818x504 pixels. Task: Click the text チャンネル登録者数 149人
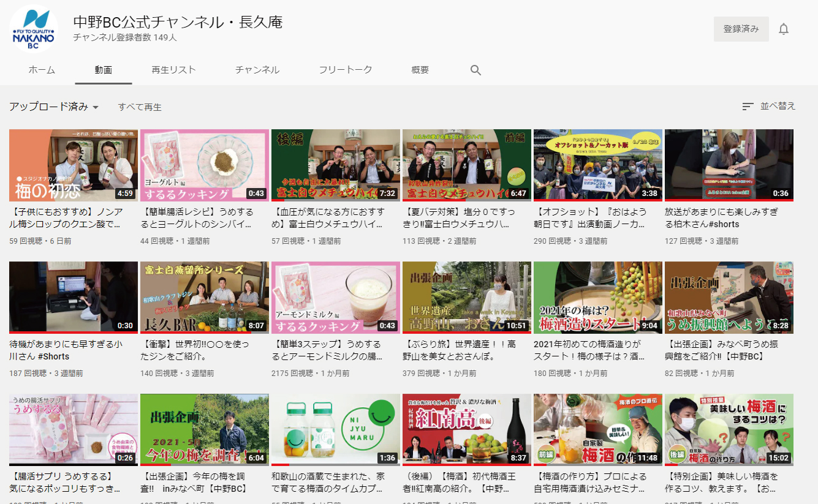coord(125,37)
